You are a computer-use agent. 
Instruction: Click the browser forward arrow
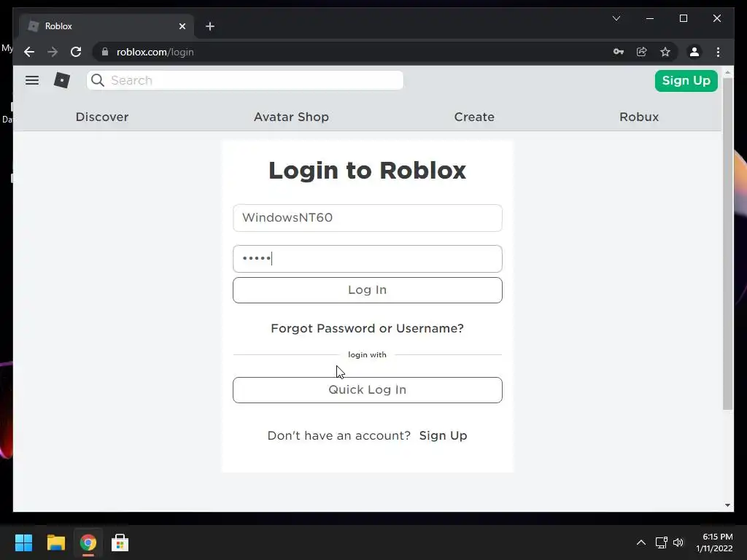click(53, 52)
